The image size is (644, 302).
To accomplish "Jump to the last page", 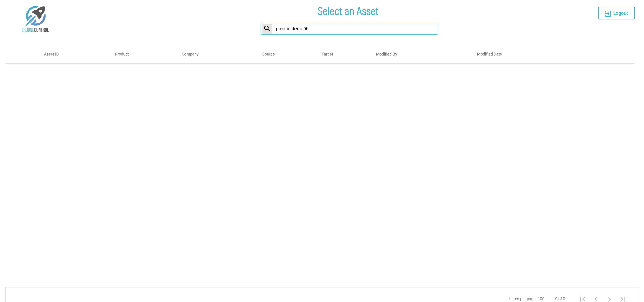I will (623, 299).
